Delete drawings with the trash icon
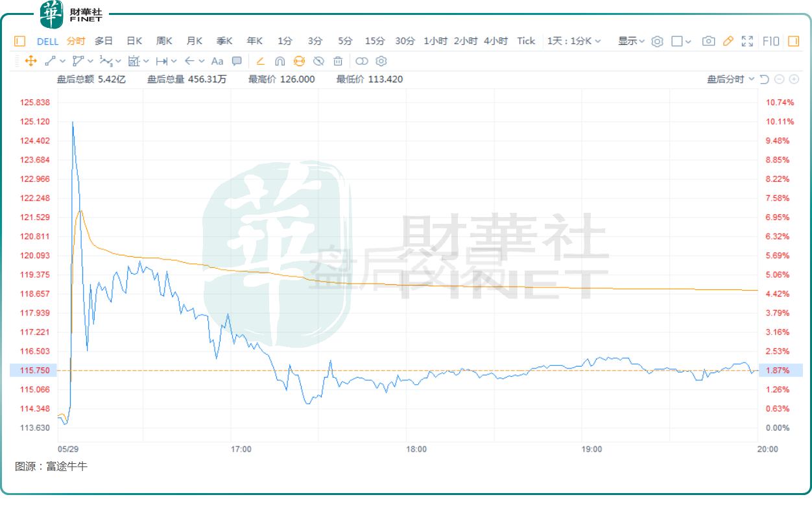Viewport: 812px width, 508px height. pos(338,61)
